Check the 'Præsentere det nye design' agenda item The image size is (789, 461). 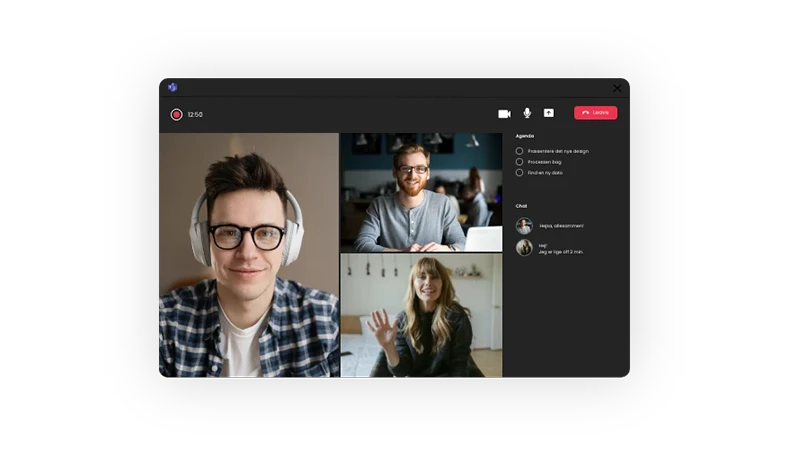coord(519,151)
